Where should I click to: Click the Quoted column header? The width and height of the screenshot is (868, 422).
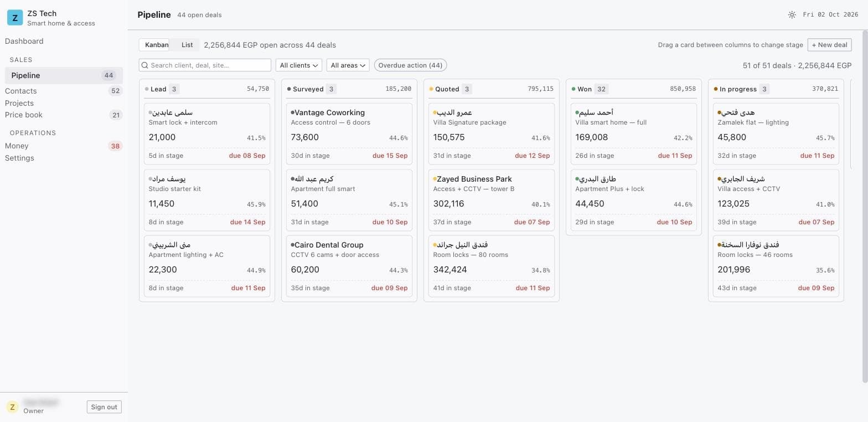[492, 89]
